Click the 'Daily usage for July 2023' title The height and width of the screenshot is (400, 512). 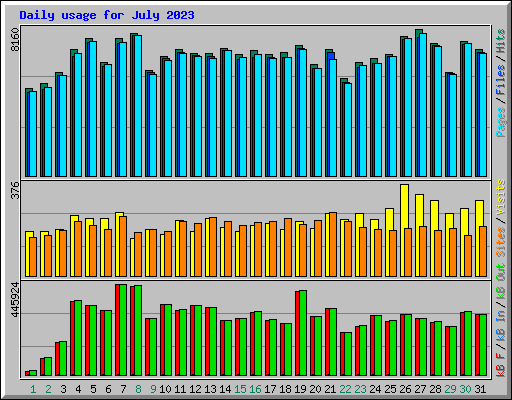tap(107, 15)
